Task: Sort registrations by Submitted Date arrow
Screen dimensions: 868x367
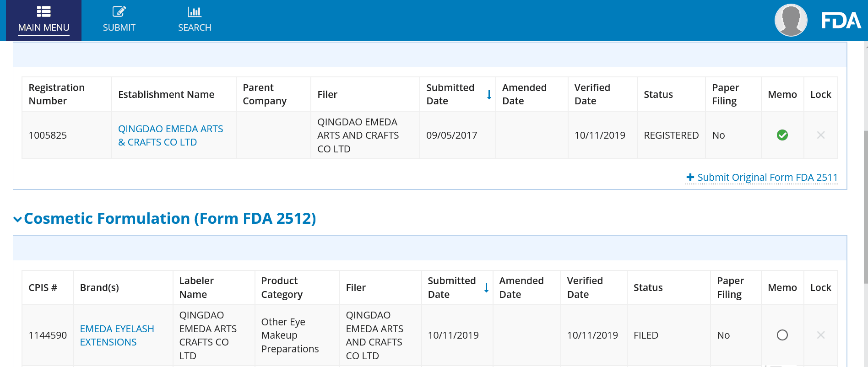Action: [489, 95]
